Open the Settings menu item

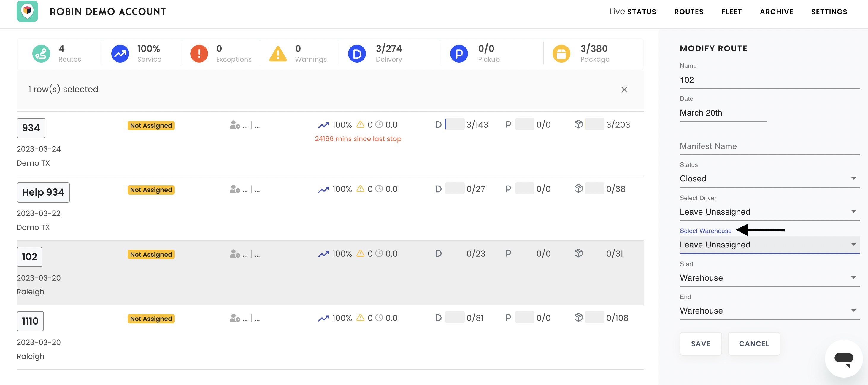coord(829,12)
